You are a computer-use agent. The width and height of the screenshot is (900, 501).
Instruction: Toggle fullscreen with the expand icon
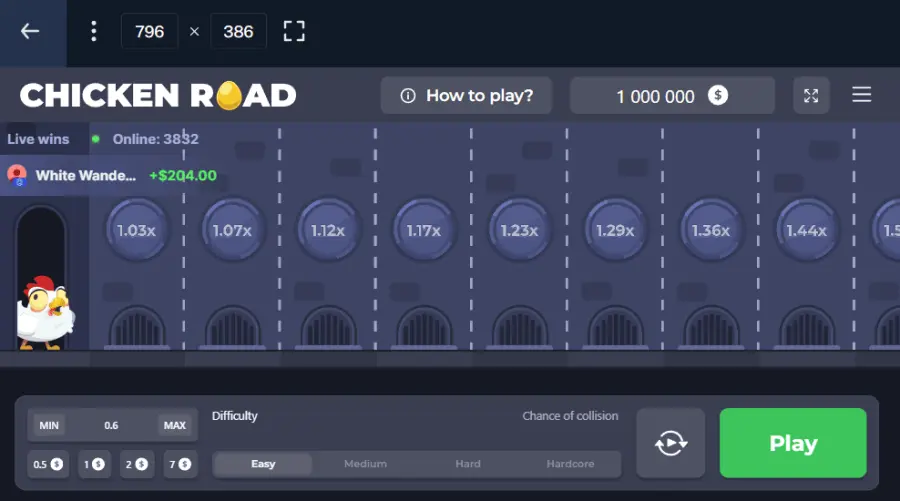811,96
